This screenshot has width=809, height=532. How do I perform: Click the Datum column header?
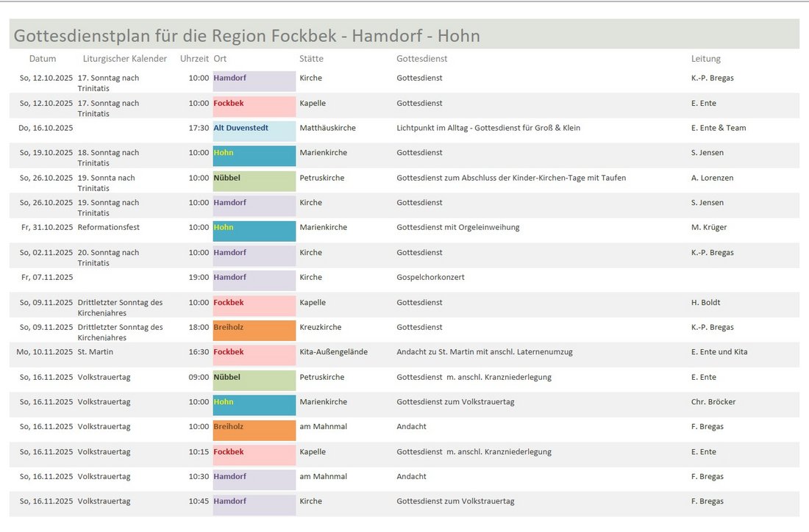tap(43, 59)
